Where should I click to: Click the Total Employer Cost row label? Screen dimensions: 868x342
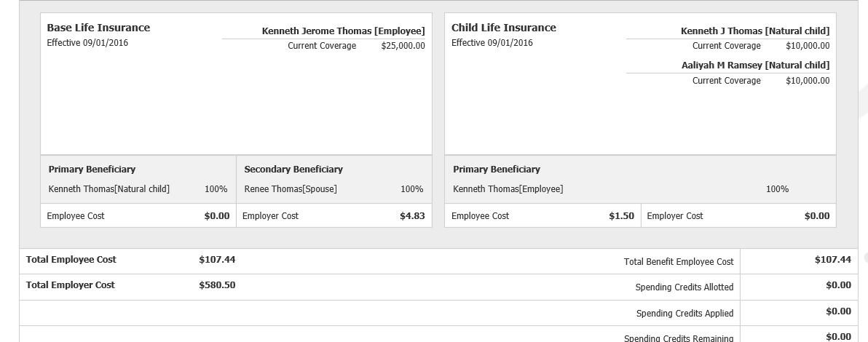click(x=71, y=285)
